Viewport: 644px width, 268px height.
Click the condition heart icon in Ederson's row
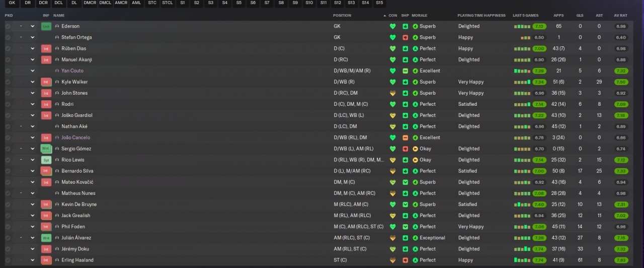393,26
